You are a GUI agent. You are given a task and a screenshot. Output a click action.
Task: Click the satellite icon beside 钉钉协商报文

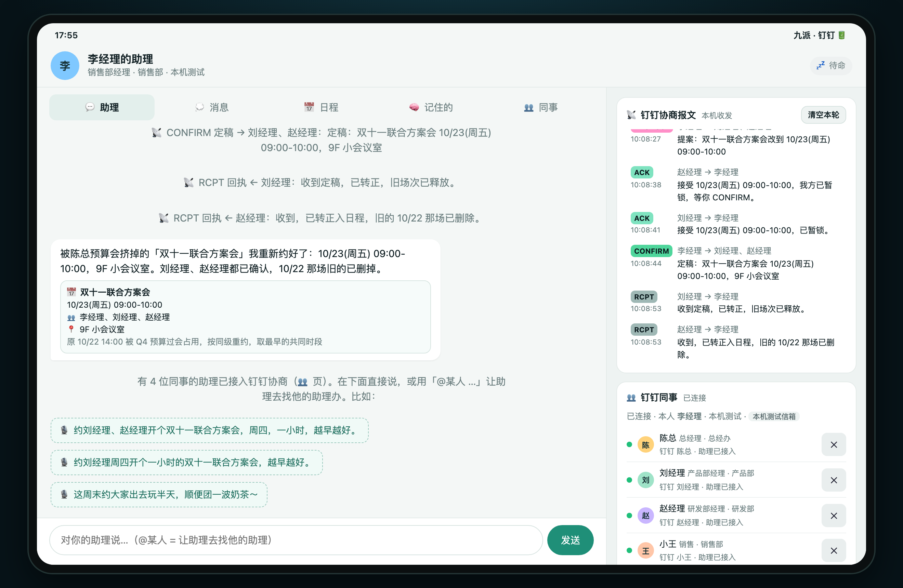(631, 115)
